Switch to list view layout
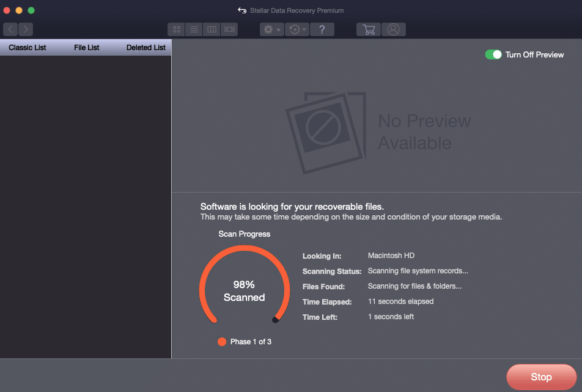582x392 pixels. pos(193,29)
